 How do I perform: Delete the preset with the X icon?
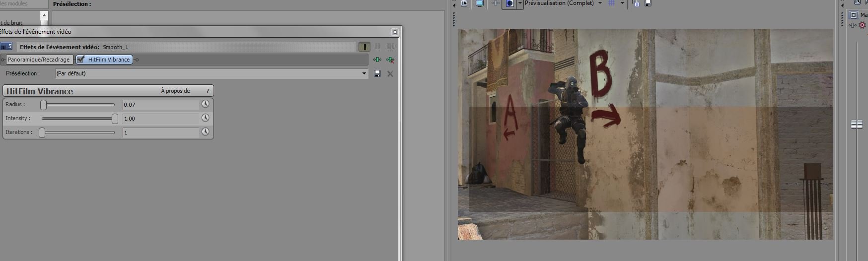click(x=390, y=74)
